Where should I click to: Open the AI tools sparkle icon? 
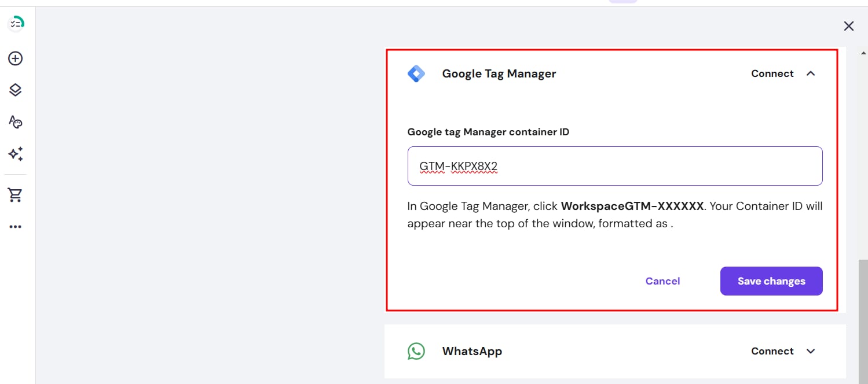pos(16,154)
